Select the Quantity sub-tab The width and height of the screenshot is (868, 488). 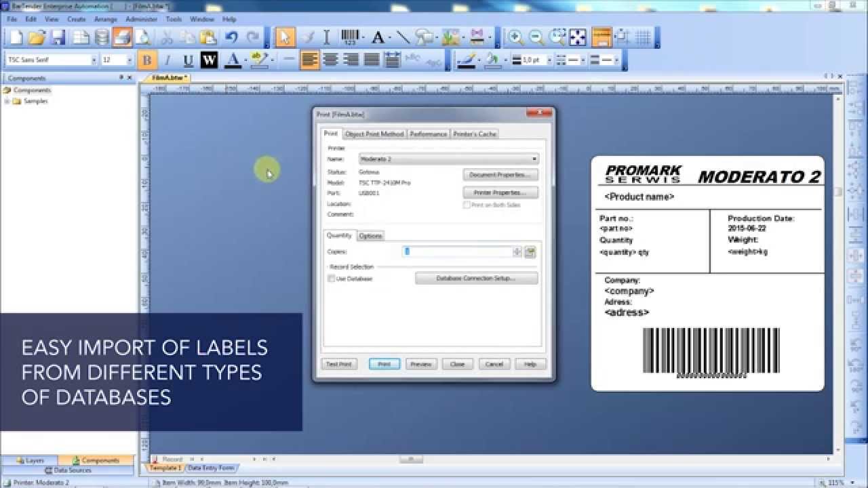[339, 235]
